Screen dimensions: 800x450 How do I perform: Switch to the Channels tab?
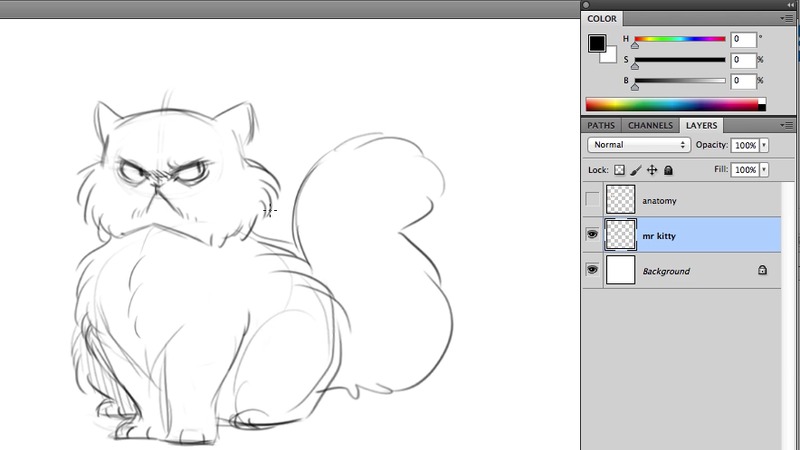(650, 126)
